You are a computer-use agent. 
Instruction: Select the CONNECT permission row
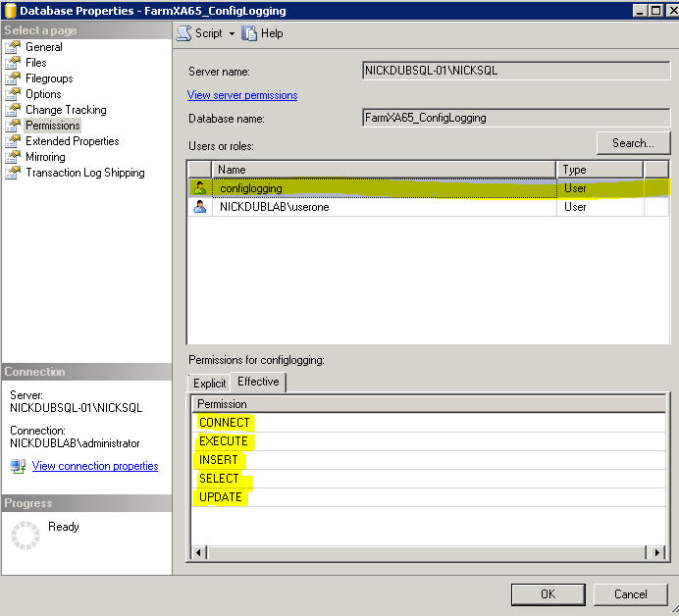[428, 423]
